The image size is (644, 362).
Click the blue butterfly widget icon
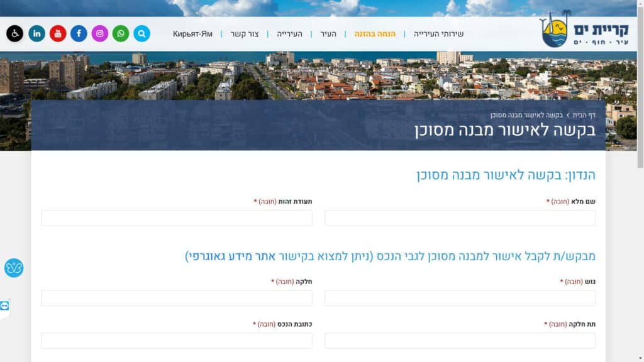click(14, 268)
